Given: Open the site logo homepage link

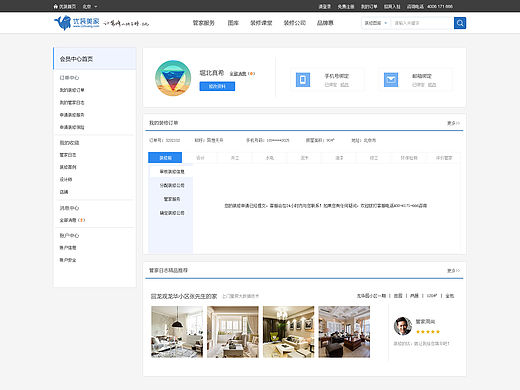Looking at the screenshot, I should click(x=77, y=23).
